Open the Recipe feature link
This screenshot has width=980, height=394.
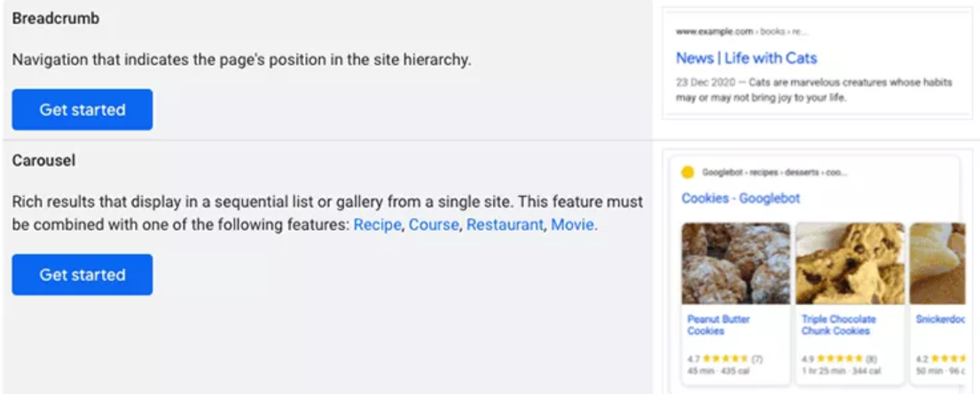tap(378, 225)
